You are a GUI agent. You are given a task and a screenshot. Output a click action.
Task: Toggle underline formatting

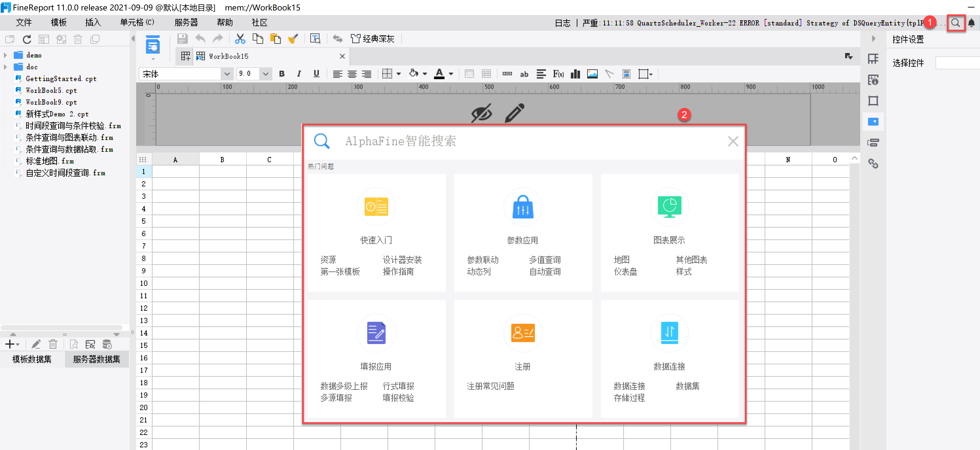(316, 74)
